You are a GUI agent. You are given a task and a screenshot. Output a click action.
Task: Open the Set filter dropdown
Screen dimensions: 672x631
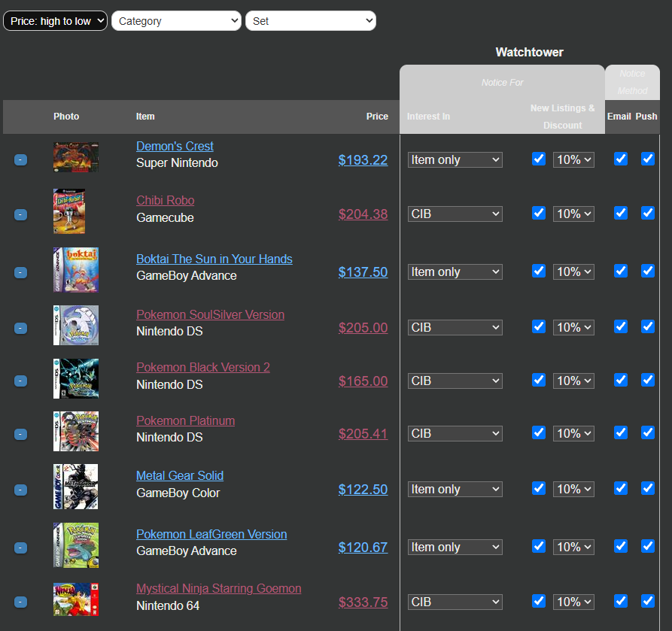[x=311, y=21]
